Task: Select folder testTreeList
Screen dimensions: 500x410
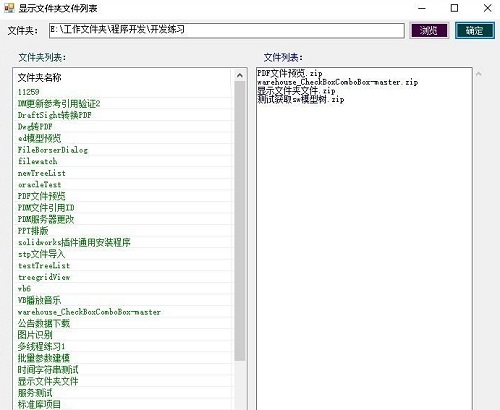Action: coord(123,266)
